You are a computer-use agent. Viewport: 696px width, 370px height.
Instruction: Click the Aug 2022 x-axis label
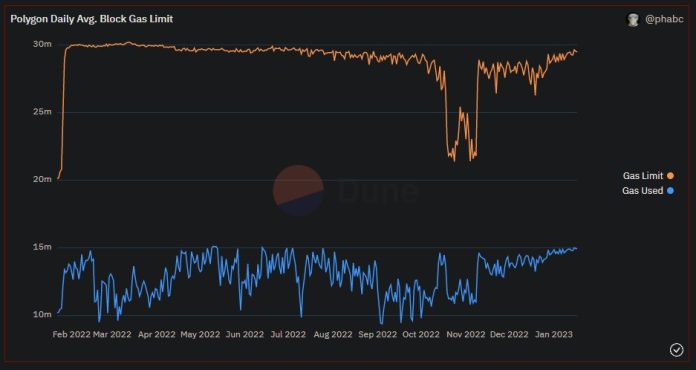[x=333, y=335]
